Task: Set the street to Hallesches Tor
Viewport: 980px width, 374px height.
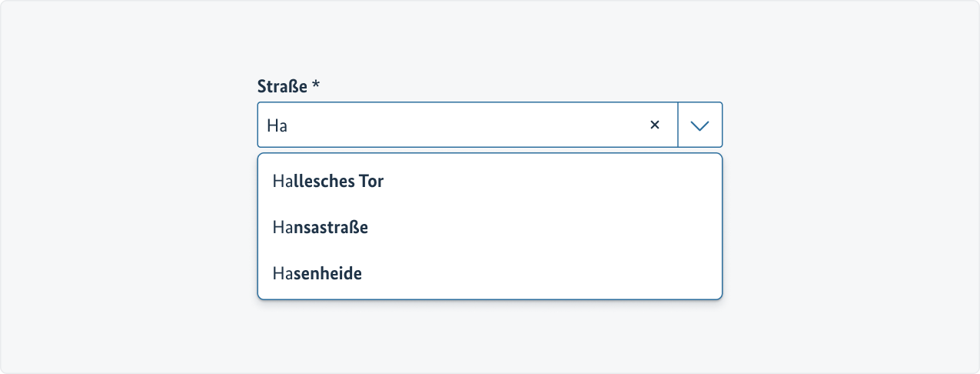Action: click(x=328, y=182)
